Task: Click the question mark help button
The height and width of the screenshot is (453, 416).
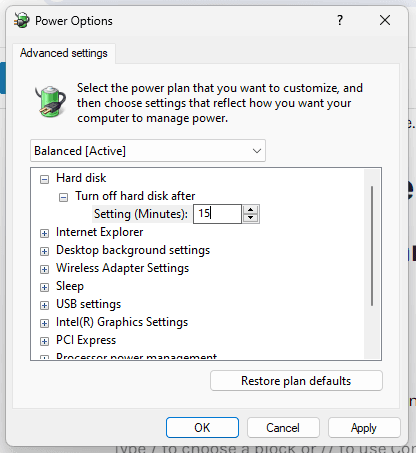Action: tap(340, 20)
